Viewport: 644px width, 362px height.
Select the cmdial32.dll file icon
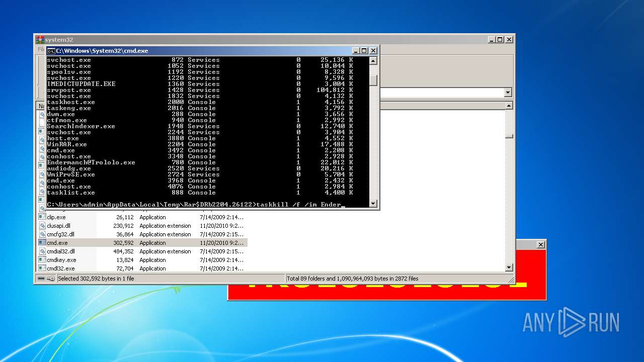pos(43,251)
